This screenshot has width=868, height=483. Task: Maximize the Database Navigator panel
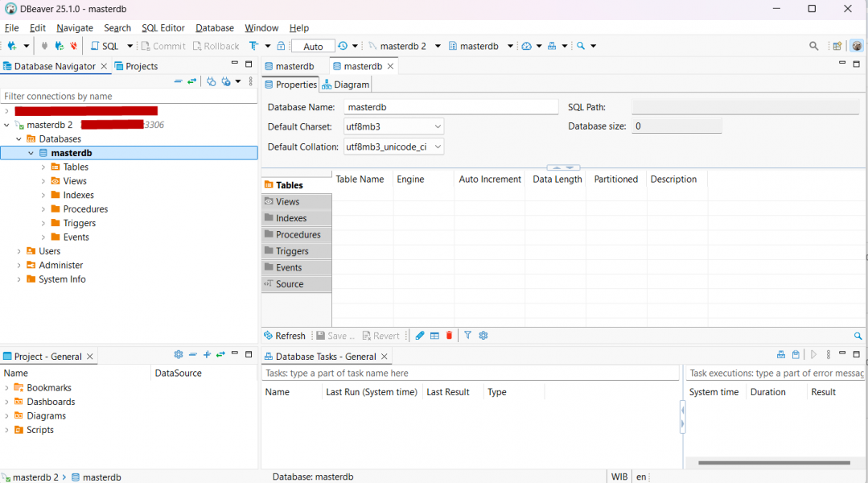(249, 64)
